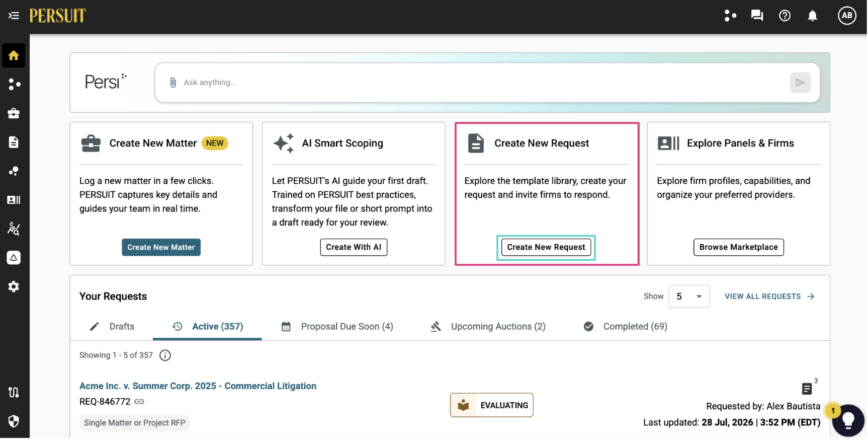Click the Create New Request button
Image resolution: width=868 pixels, height=442 pixels.
(x=546, y=247)
